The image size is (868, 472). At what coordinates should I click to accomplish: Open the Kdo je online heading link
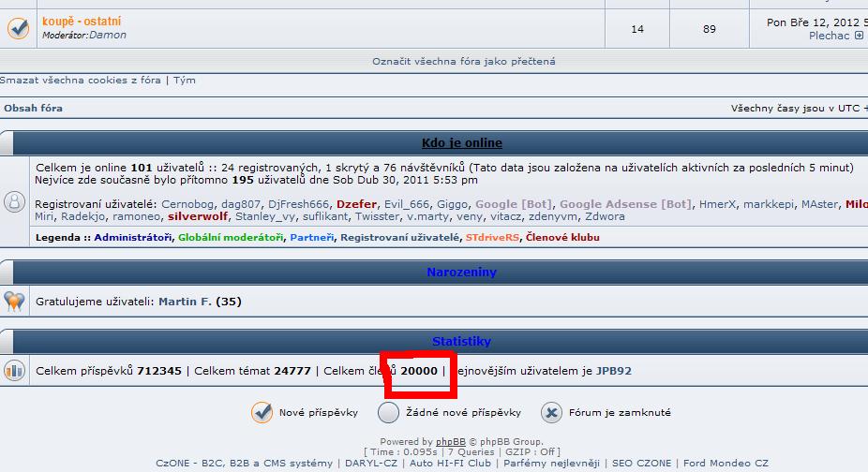[x=461, y=143]
